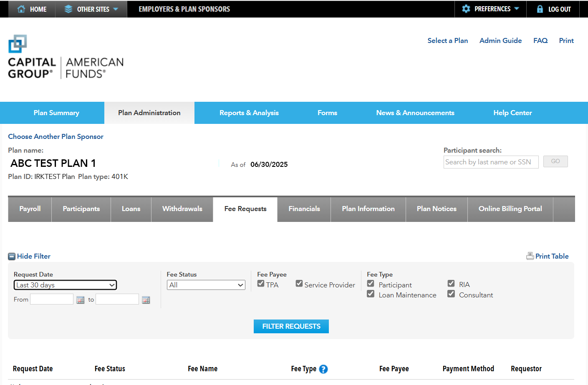Open the From date calendar picker
Screen dimensions: 588x385
(x=80, y=299)
